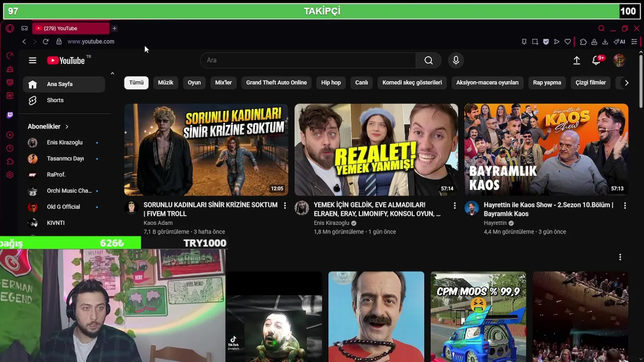Open Tasarımcı Dayı subscription channel

pos(64,159)
